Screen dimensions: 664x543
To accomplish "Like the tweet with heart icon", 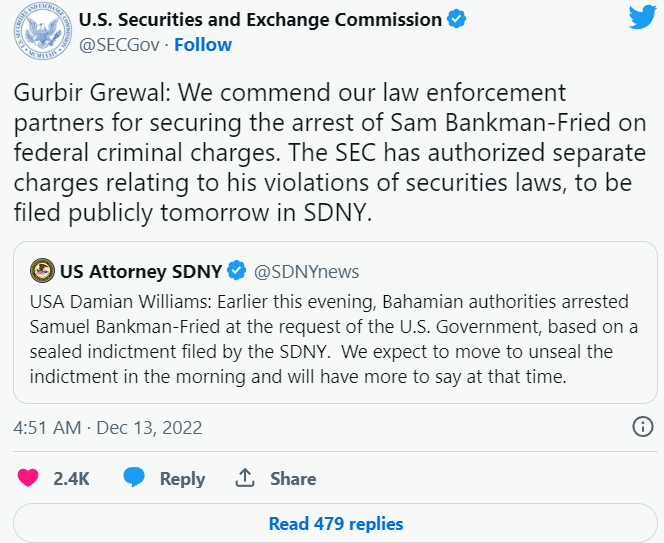I will click(x=28, y=478).
